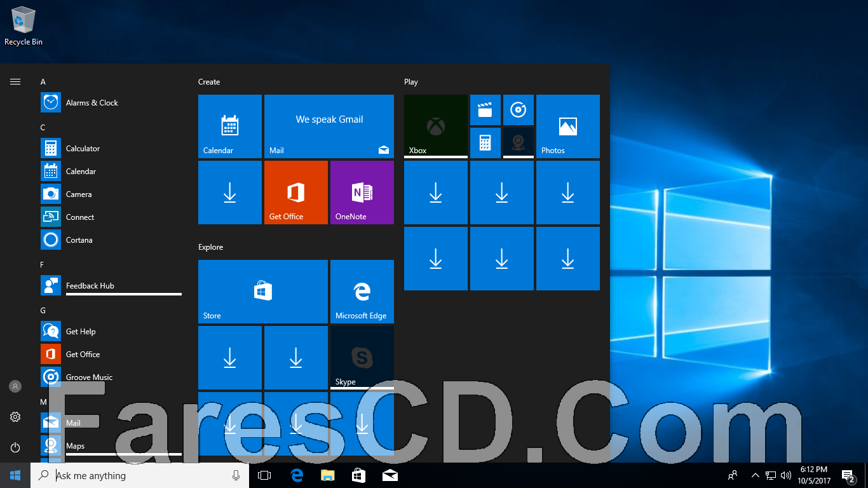Screen dimensions: 868x488
Task: Open Groove Music from the app list
Action: click(x=111, y=377)
